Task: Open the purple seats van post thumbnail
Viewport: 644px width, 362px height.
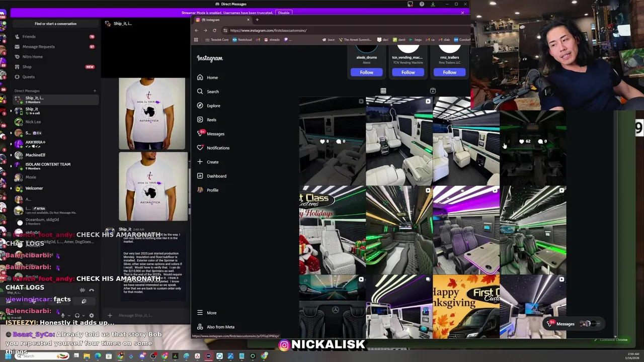Action: point(466,230)
